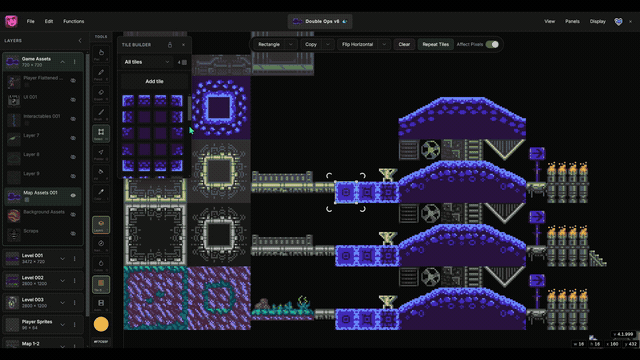Click the compass-style tool icon

(x=101, y=244)
